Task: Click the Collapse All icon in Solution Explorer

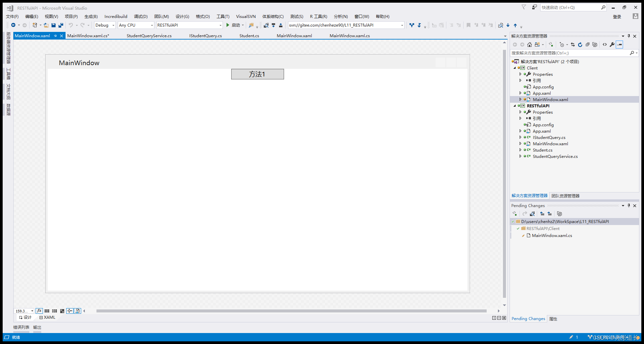Action: pos(587,45)
